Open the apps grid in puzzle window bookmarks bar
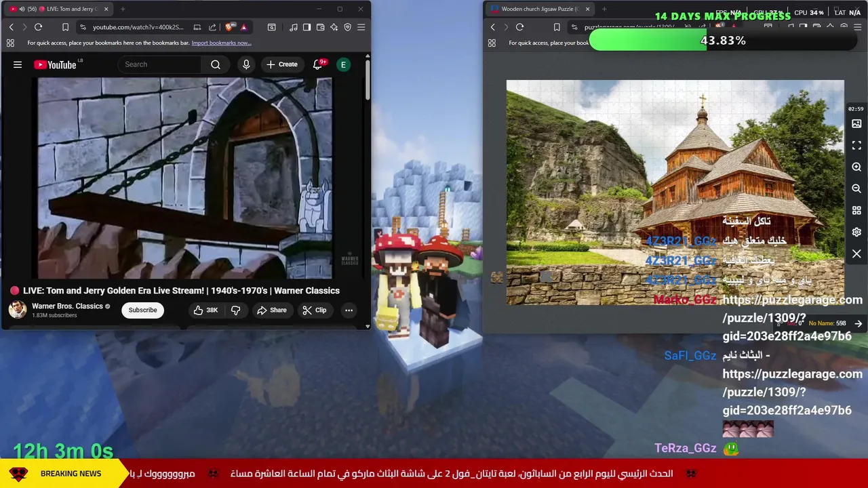 point(492,43)
